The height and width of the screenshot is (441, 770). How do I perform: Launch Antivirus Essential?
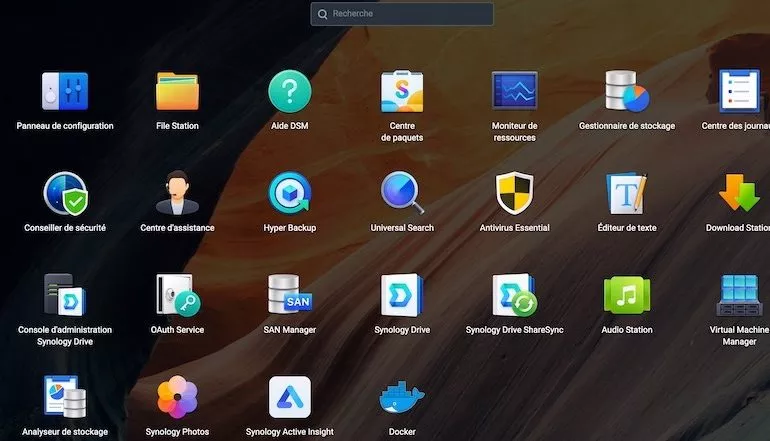(515, 193)
